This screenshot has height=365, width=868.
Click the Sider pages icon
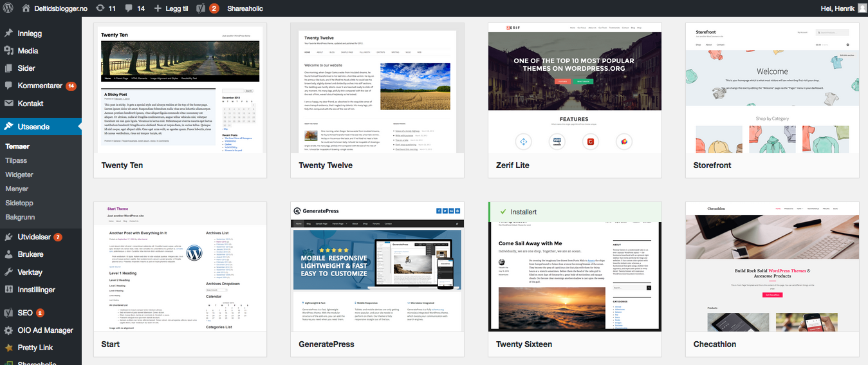coord(9,68)
